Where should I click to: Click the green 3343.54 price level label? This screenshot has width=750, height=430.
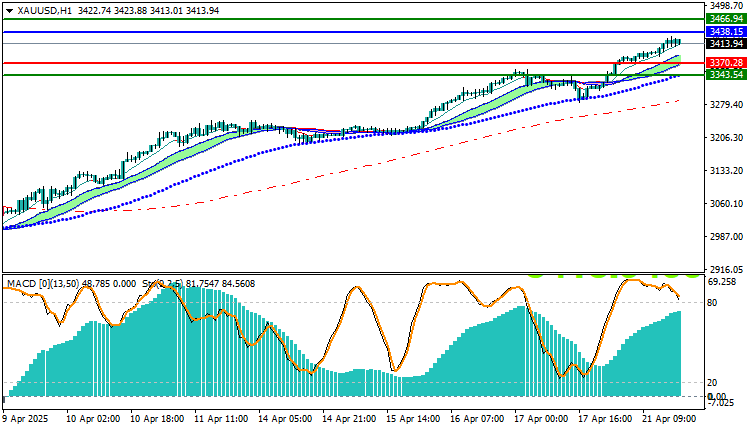[726, 75]
